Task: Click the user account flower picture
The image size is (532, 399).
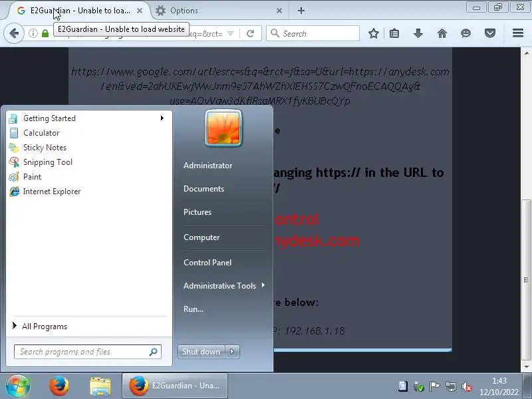Action: [x=223, y=128]
